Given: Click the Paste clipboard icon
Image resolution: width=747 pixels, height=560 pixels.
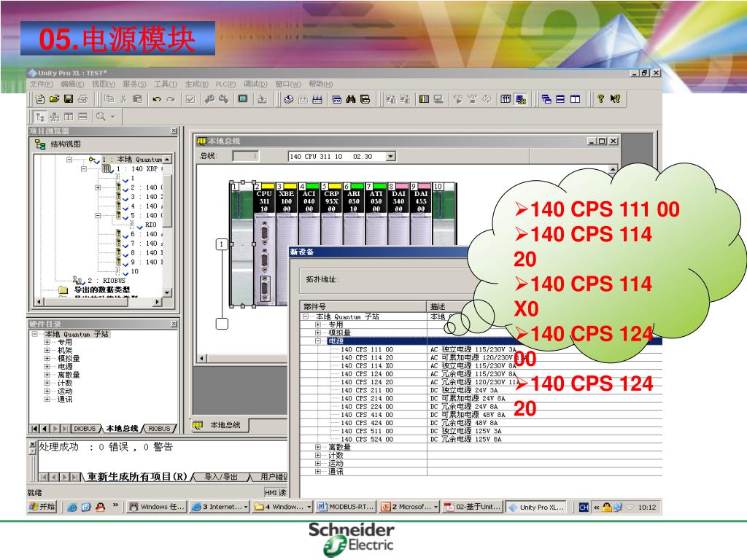Looking at the screenshot, I should [x=138, y=99].
